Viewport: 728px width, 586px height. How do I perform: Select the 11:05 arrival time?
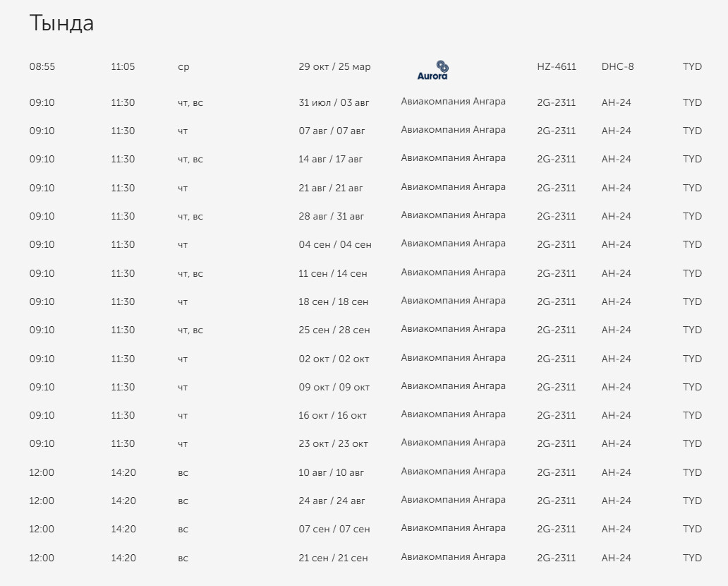[x=123, y=66]
